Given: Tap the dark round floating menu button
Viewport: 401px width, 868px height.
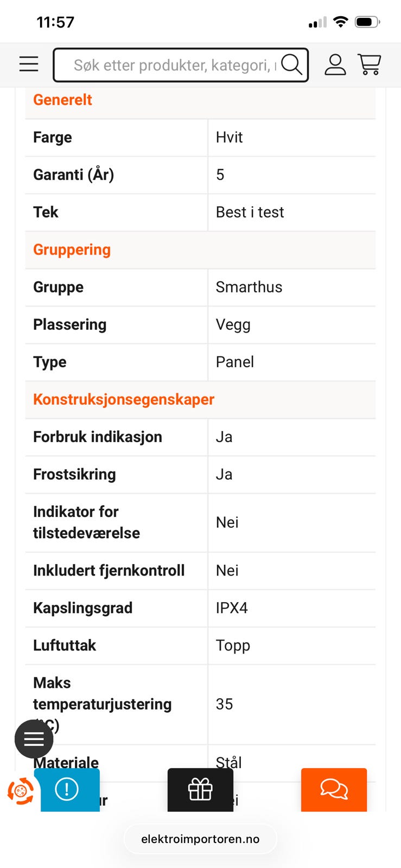Looking at the screenshot, I should click(x=34, y=739).
